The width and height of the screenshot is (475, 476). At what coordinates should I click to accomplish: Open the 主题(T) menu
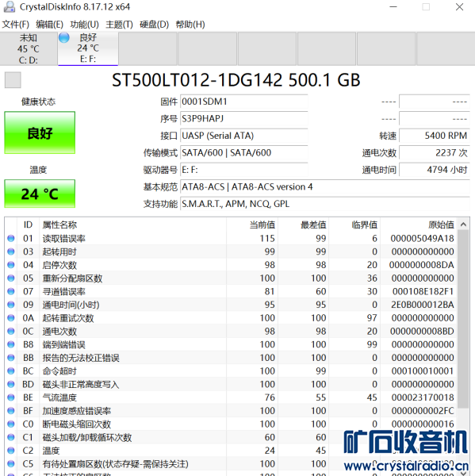(119, 25)
